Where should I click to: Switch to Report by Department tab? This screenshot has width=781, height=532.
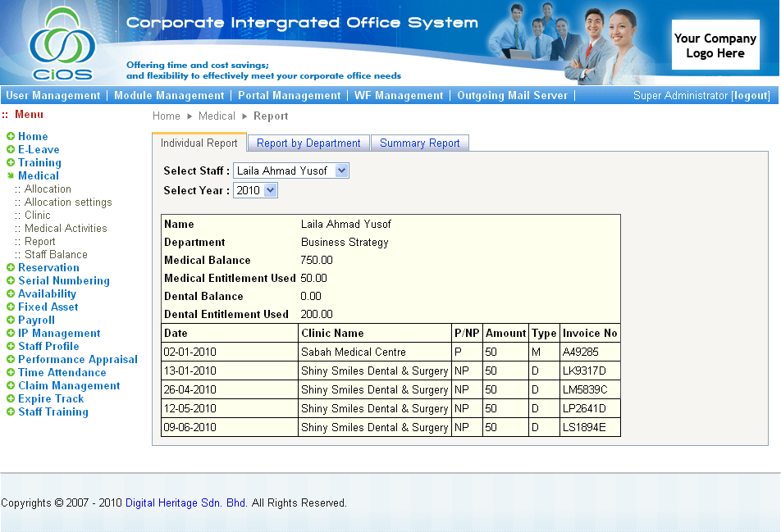pyautogui.click(x=308, y=143)
